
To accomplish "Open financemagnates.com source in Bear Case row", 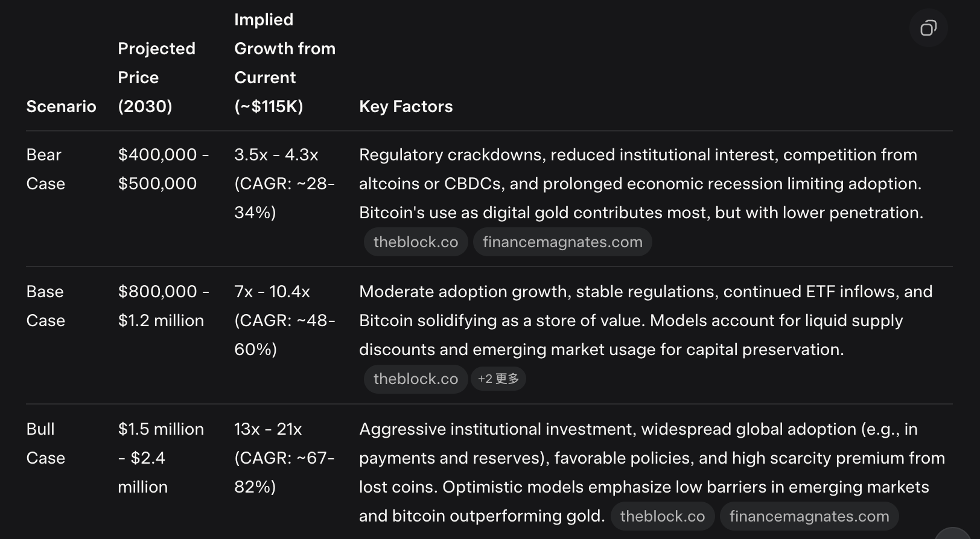I will (x=562, y=242).
